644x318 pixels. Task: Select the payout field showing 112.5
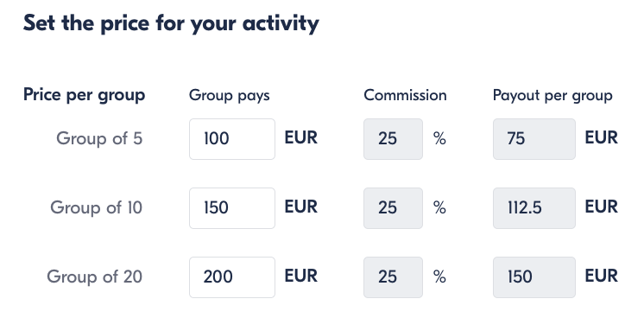pyautogui.click(x=534, y=208)
